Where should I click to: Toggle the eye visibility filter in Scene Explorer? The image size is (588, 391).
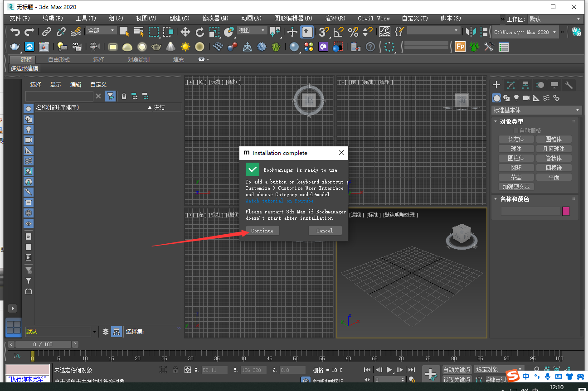tap(29, 223)
